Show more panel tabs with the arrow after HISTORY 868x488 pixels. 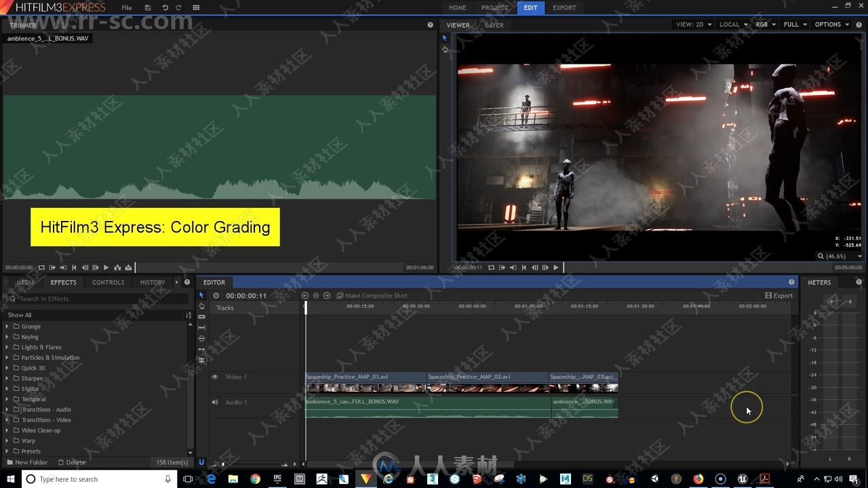[x=176, y=283]
